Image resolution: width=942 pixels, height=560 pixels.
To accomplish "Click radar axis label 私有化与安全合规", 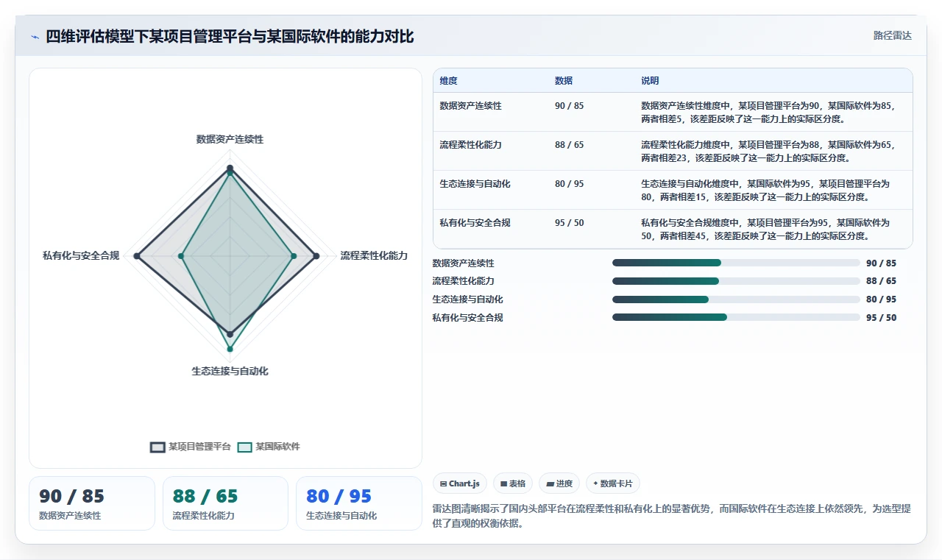I will coord(81,256).
